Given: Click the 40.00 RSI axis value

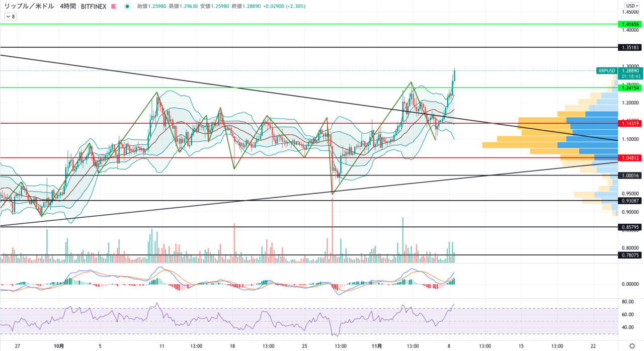Looking at the screenshot, I should pyautogui.click(x=627, y=327).
